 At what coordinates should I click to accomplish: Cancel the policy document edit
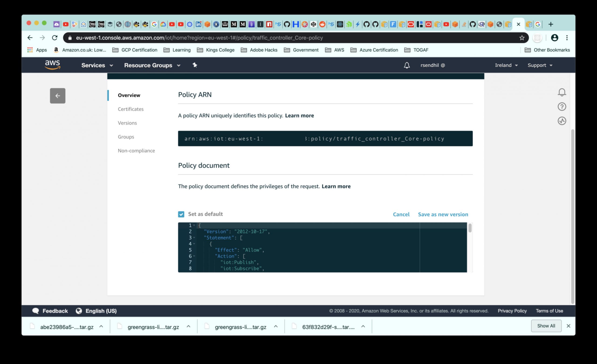click(x=401, y=214)
